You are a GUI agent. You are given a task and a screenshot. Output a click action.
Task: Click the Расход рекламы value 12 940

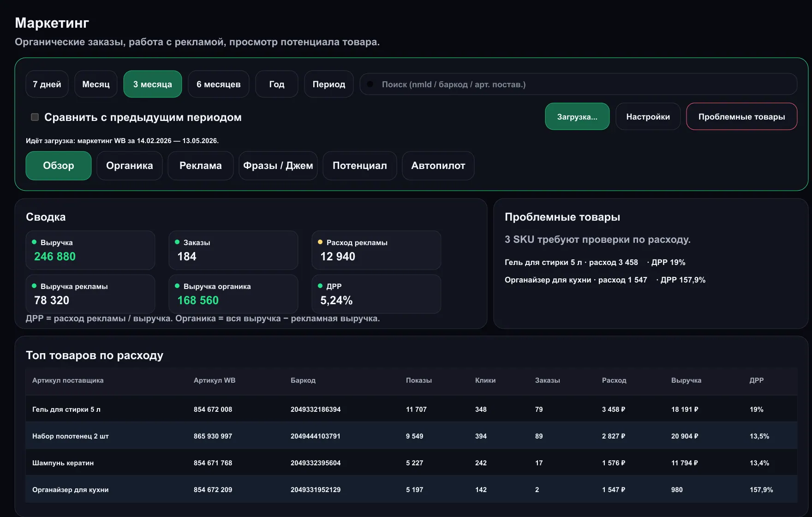pos(338,256)
